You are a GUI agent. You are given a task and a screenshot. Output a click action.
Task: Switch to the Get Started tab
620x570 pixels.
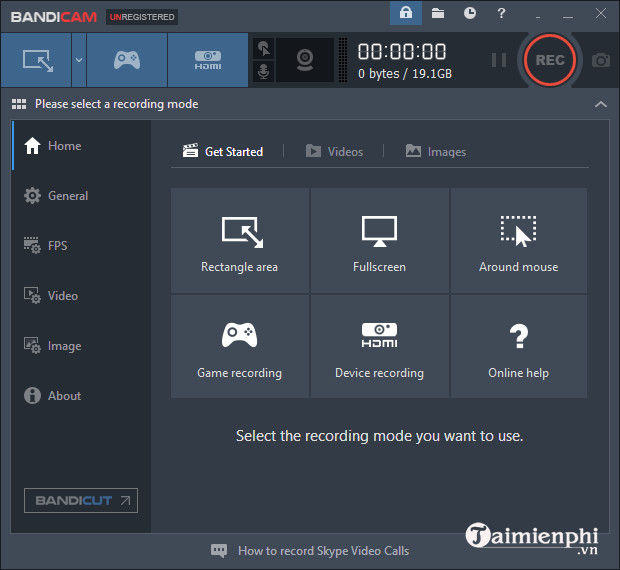coord(223,151)
